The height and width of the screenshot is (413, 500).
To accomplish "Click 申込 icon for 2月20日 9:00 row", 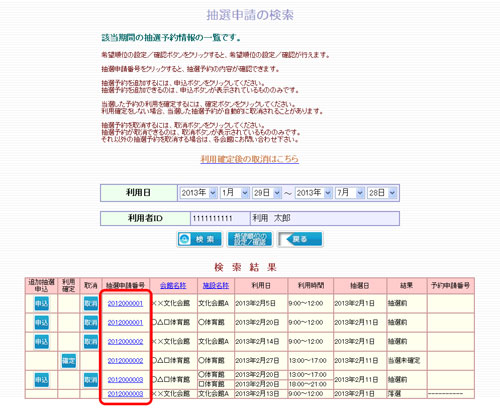I will point(42,323).
